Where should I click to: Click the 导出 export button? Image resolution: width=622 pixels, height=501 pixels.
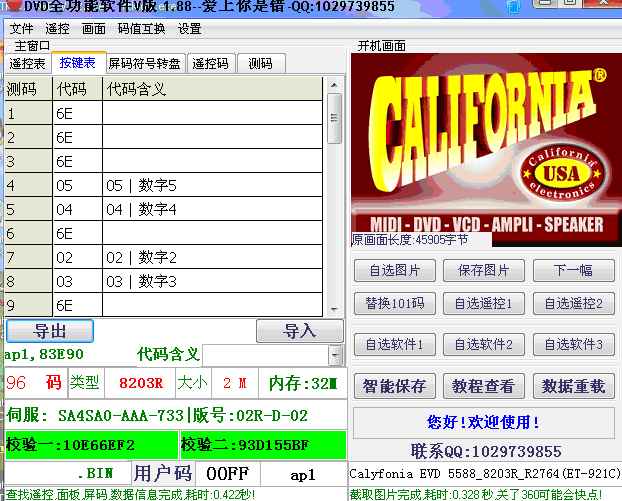[x=50, y=331]
